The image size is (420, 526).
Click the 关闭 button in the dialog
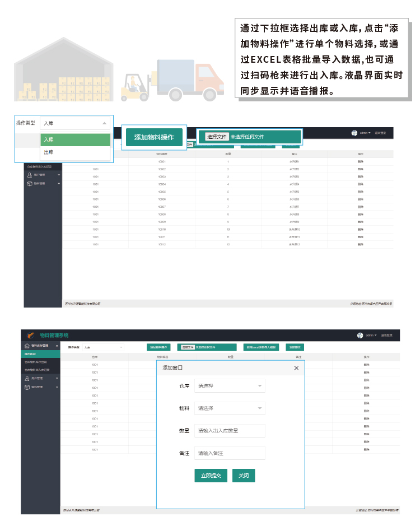pos(244,476)
